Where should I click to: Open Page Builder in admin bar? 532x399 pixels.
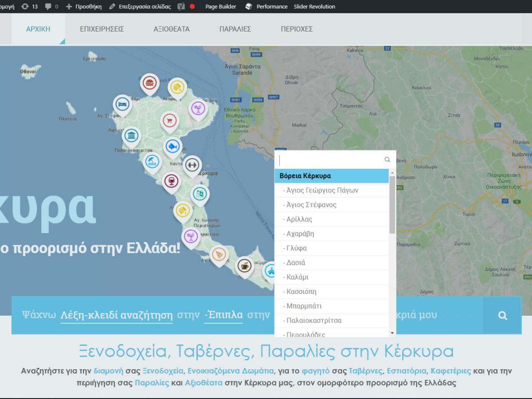[221, 7]
